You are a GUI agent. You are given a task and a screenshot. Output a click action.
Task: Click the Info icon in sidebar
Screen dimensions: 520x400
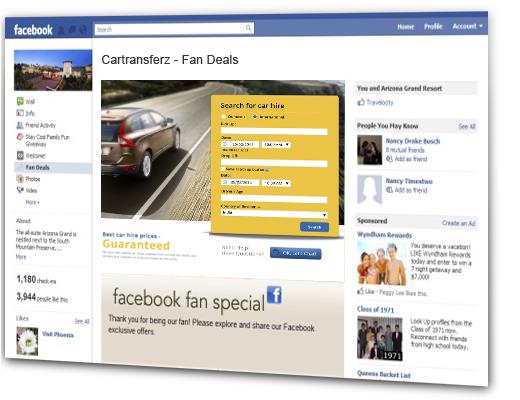pos(20,113)
